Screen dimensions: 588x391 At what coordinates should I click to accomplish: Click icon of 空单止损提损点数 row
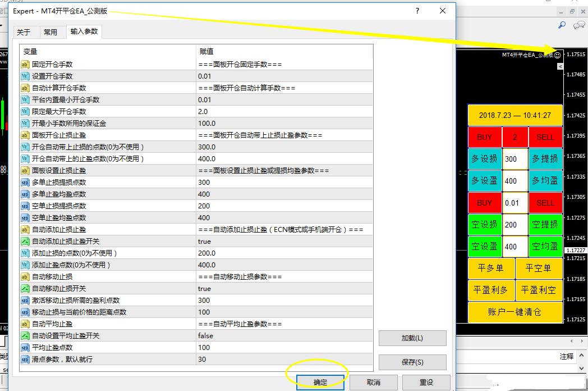click(x=25, y=206)
